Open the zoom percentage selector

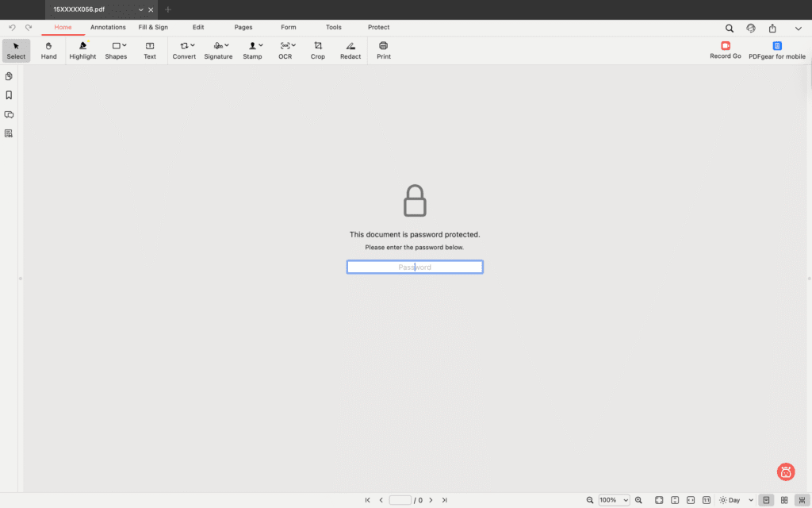coord(613,500)
